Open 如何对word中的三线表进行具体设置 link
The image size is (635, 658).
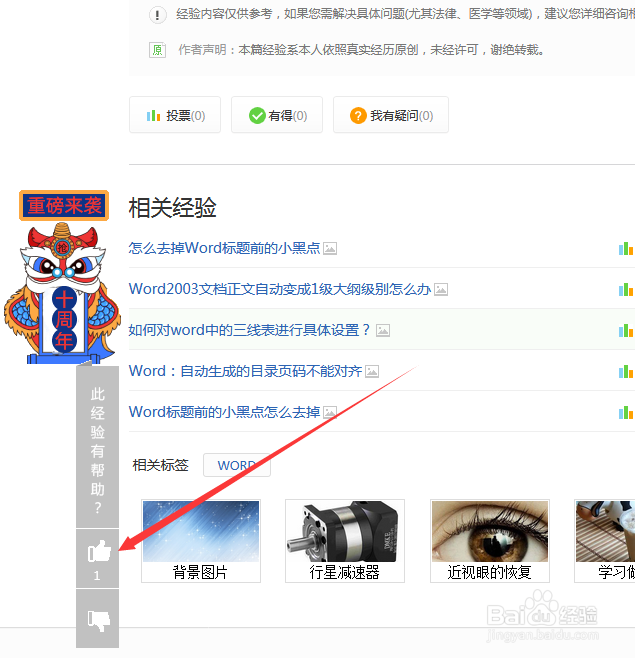click(x=249, y=330)
